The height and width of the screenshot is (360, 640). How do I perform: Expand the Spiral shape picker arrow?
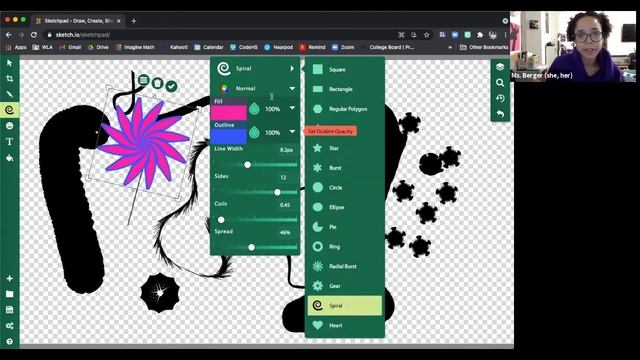point(292,69)
